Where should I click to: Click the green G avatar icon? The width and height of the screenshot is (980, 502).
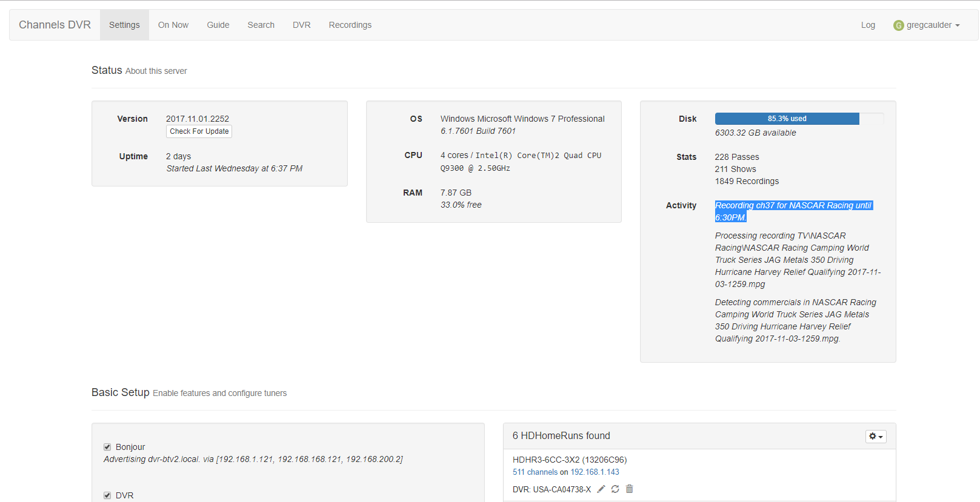[x=898, y=25]
